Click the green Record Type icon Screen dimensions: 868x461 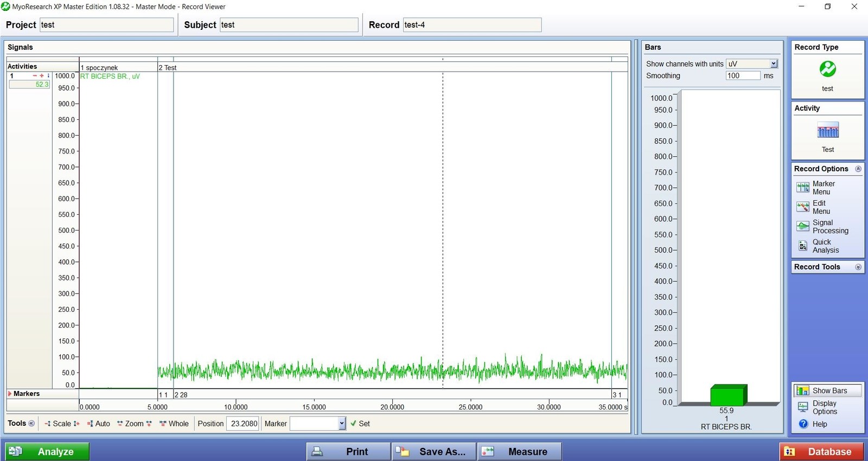(x=827, y=69)
